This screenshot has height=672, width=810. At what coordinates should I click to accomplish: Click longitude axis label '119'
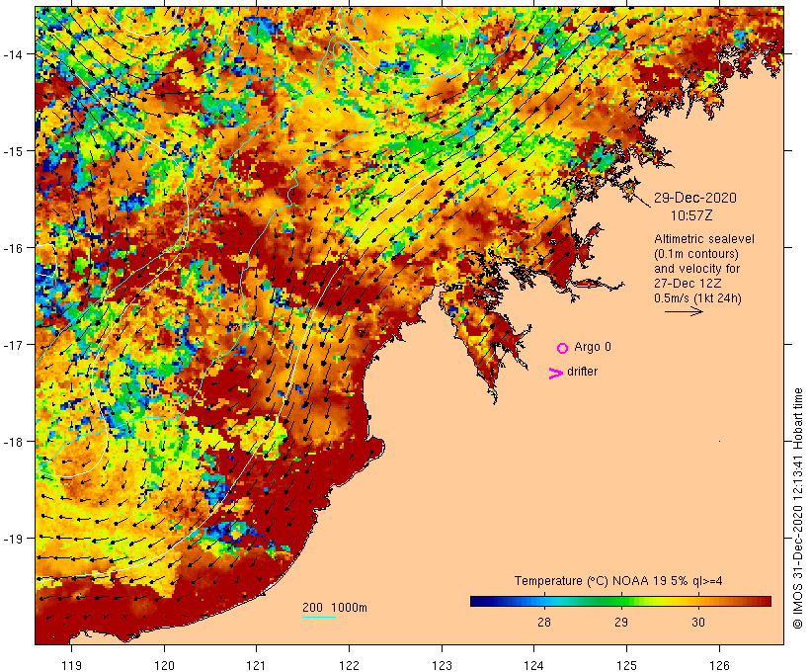[x=71, y=665]
